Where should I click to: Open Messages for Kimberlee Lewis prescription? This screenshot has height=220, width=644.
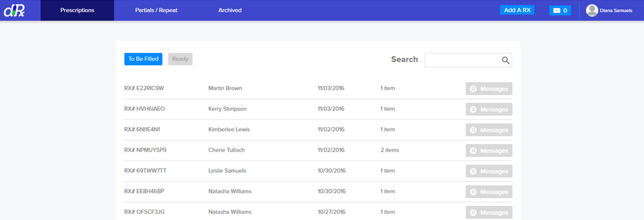click(489, 130)
